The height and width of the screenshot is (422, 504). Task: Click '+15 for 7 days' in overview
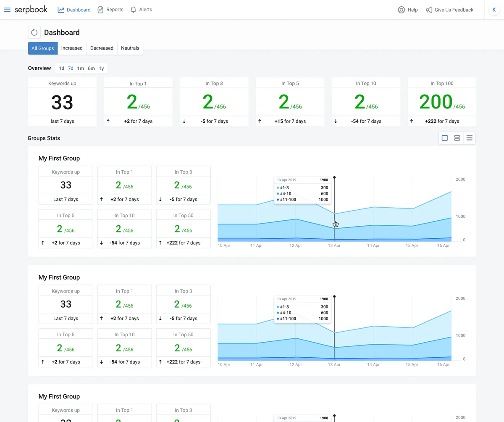pos(290,121)
